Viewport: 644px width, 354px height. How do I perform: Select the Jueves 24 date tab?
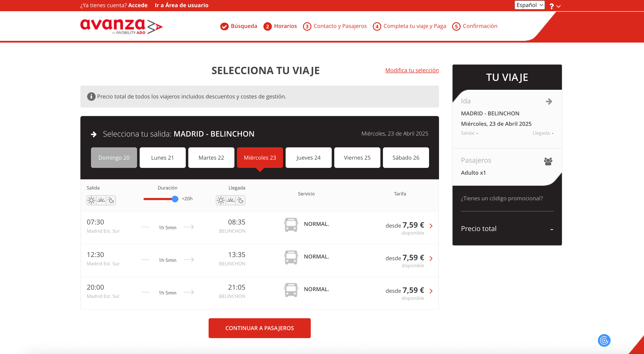[x=308, y=158]
